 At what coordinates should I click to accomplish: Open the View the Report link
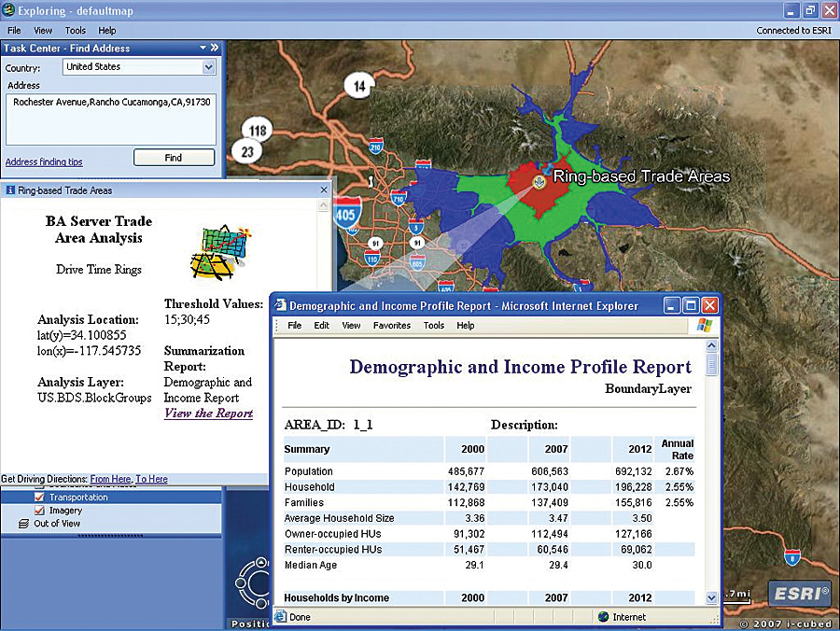208,413
